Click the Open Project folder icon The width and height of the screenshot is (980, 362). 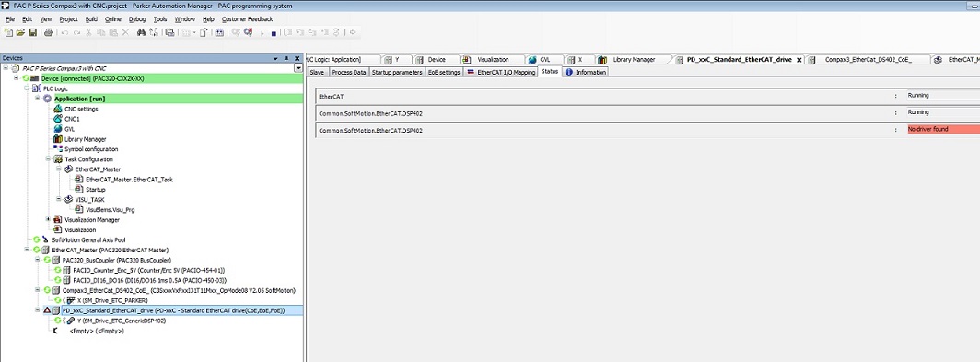click(20, 32)
